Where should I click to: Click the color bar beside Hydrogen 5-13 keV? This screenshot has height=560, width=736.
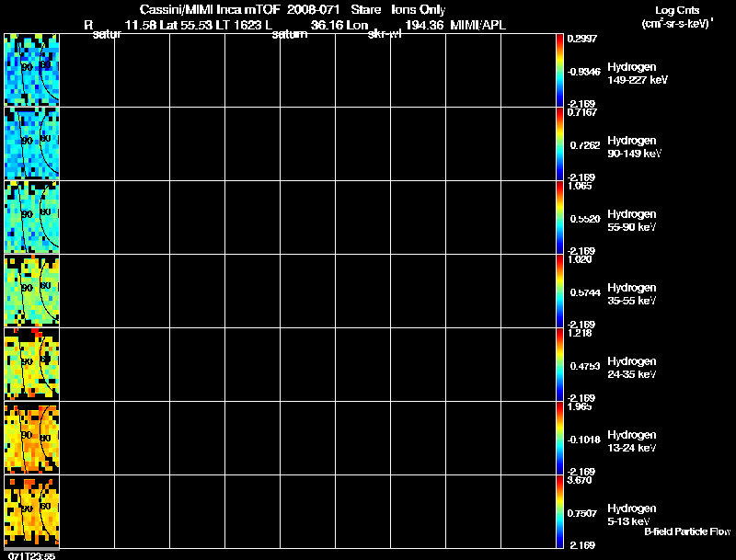(x=559, y=511)
